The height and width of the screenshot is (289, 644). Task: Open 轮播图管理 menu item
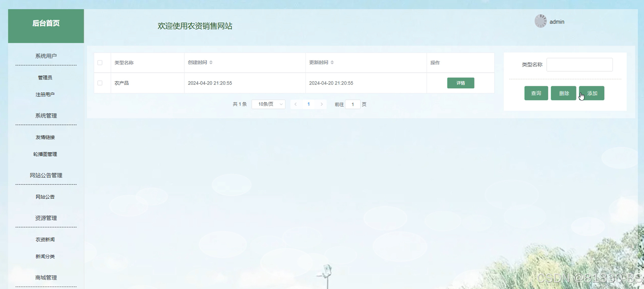45,154
